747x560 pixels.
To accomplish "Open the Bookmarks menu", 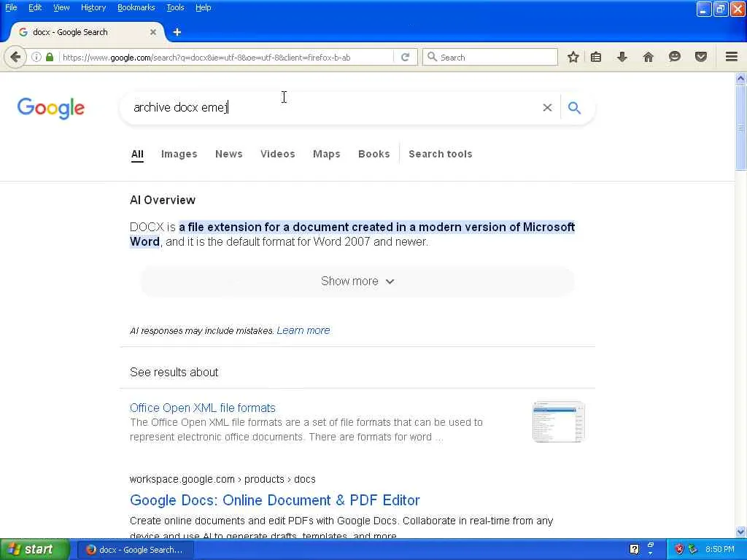I will coord(136,7).
